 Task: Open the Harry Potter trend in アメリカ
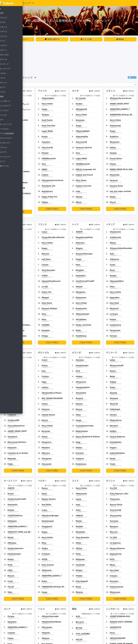pyautogui.click(x=47, y=104)
